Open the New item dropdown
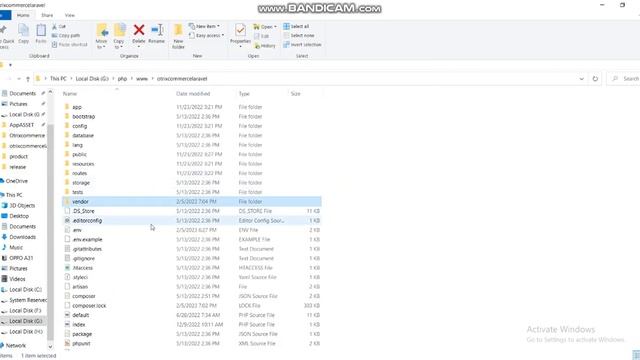The height and width of the screenshot is (360, 640). (x=204, y=27)
